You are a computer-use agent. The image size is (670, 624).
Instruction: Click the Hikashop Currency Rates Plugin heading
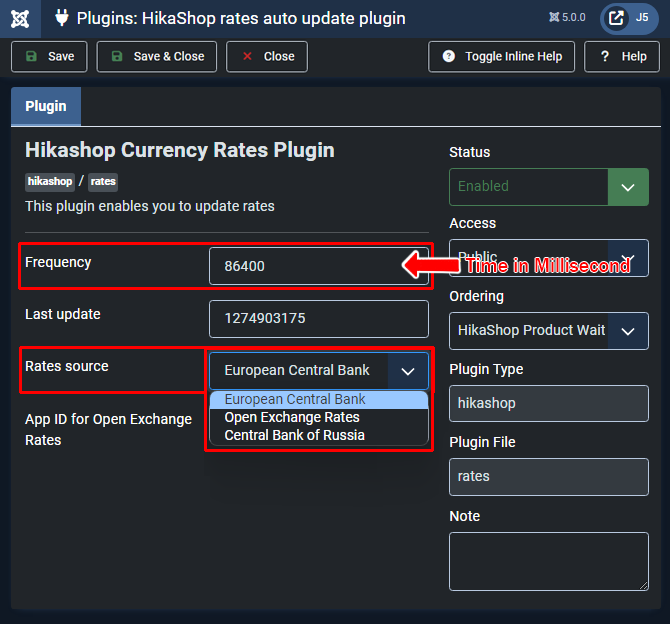pos(180,150)
